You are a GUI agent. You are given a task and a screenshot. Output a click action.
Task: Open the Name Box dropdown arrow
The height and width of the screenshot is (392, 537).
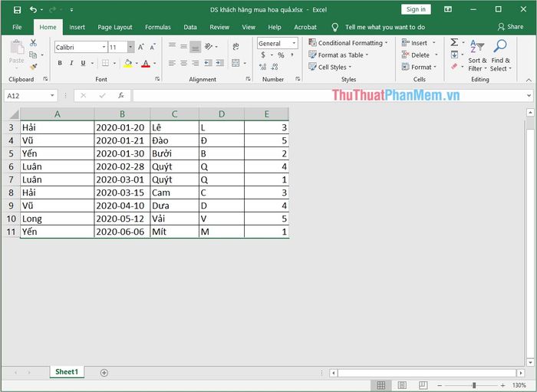click(52, 96)
